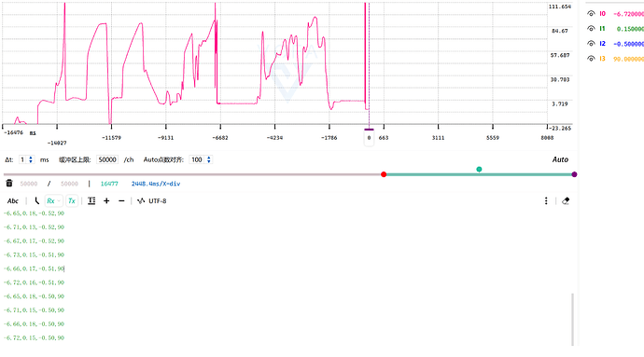Click the I3 value 90.0 readout
The height and width of the screenshot is (357, 644).
628,59
